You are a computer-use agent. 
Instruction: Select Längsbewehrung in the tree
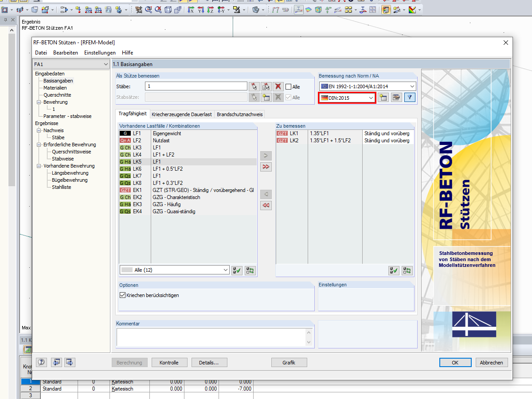70,173
